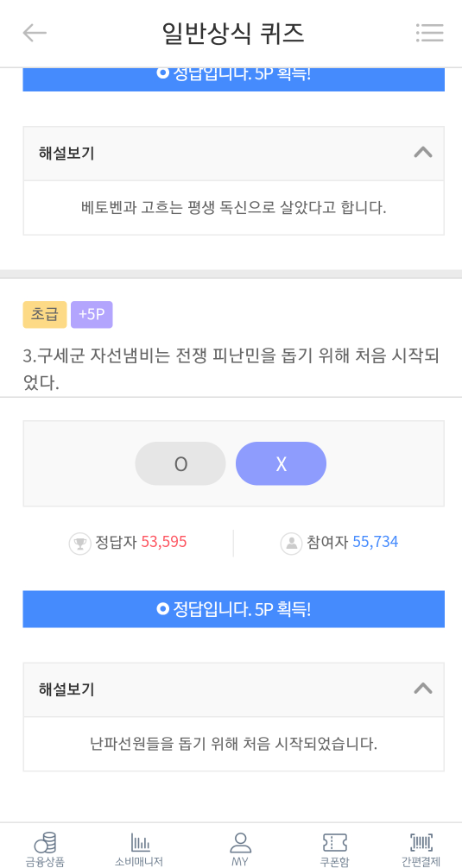The width and height of the screenshot is (462, 868).
Task: Click the 참여자 count 55,734
Action: (x=376, y=542)
